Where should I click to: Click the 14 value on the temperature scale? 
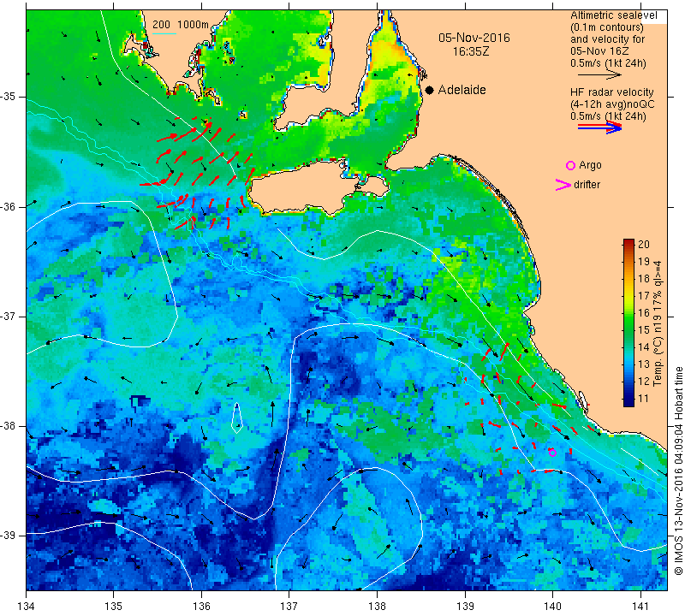pyautogui.click(x=644, y=347)
